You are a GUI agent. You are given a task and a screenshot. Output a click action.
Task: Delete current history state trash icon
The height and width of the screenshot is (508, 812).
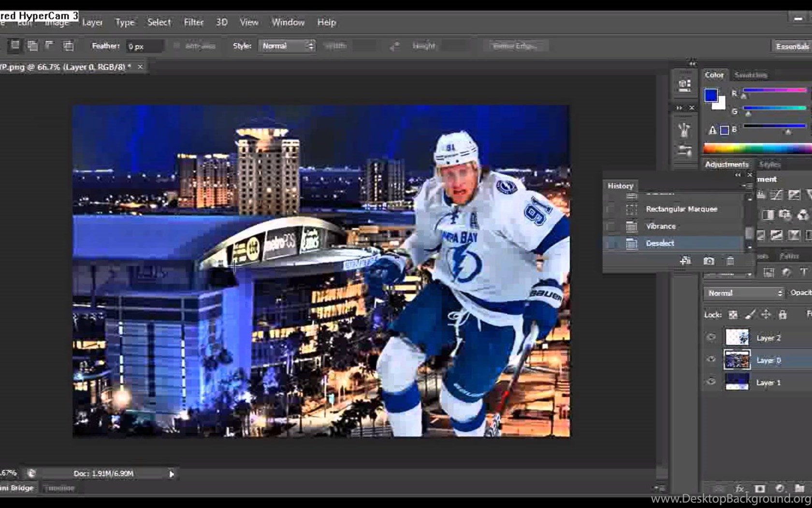click(730, 261)
